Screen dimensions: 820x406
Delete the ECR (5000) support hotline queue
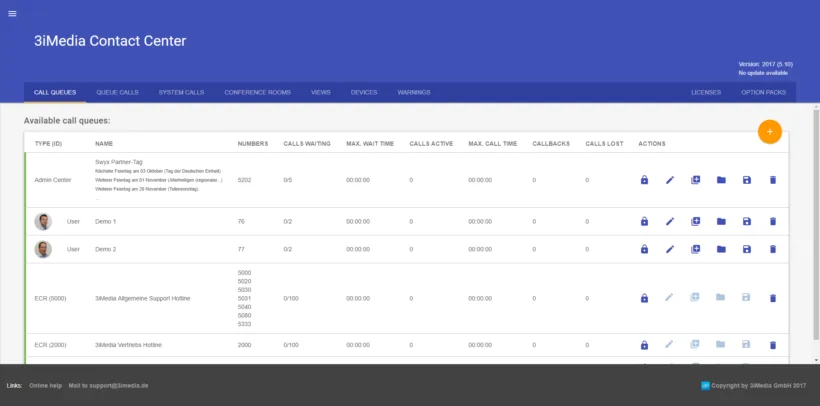tap(773, 298)
